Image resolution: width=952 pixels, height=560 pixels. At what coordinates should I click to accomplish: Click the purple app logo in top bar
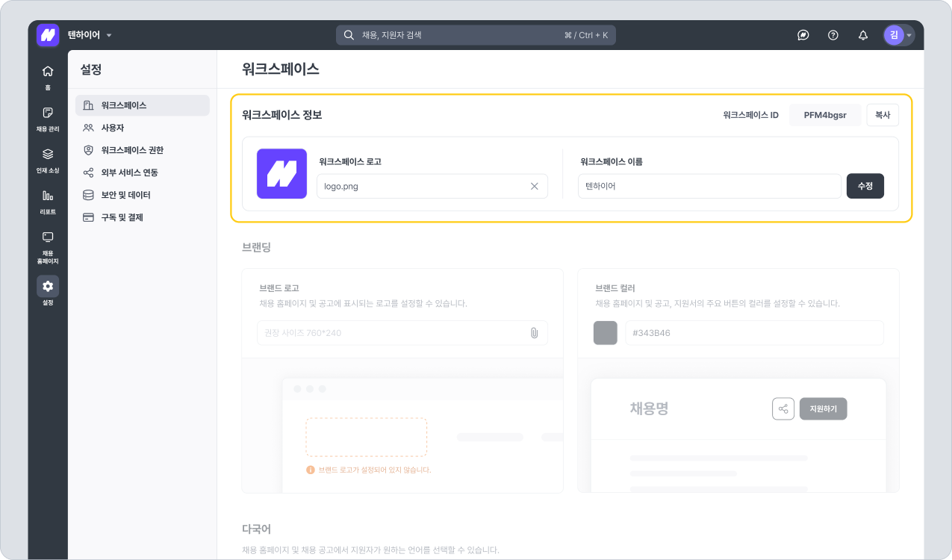[48, 35]
